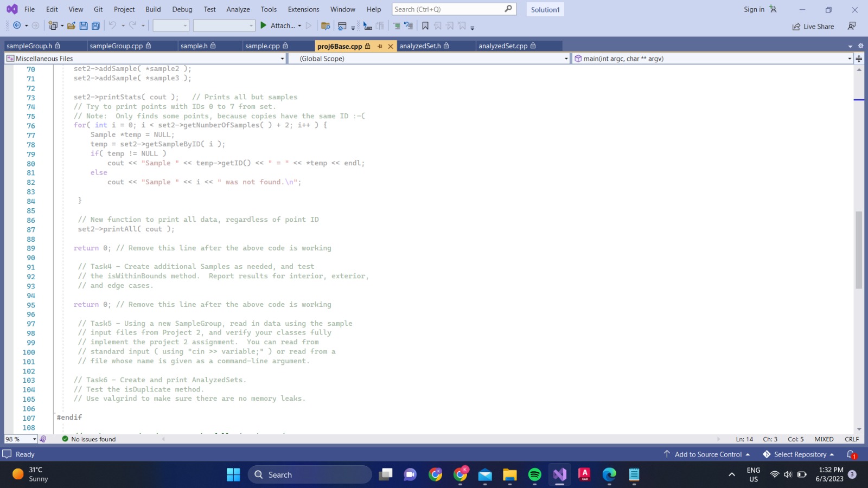
Task: Toggle pin status of proj6Base.cpp tab
Action: point(380,46)
